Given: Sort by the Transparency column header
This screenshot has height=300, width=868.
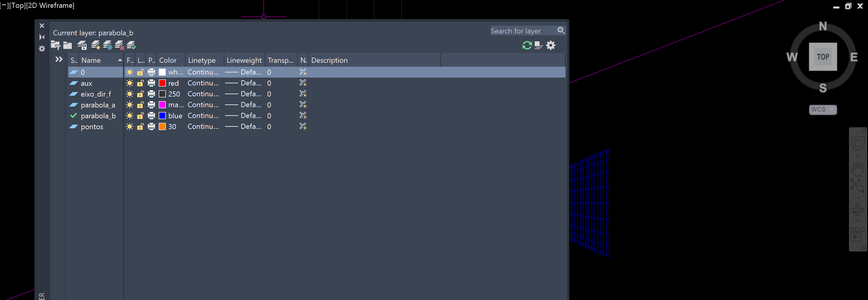Looking at the screenshot, I should click(x=281, y=60).
